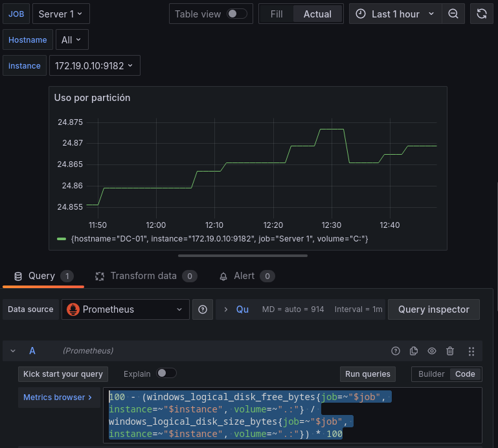This screenshot has height=448, width=498.
Task: Select the Actual display option
Action: pos(317,14)
